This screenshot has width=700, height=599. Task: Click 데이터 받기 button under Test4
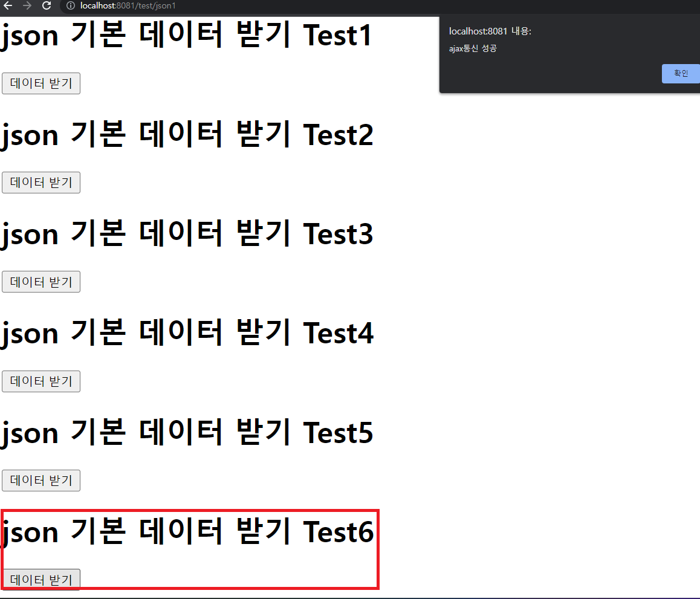click(x=41, y=381)
